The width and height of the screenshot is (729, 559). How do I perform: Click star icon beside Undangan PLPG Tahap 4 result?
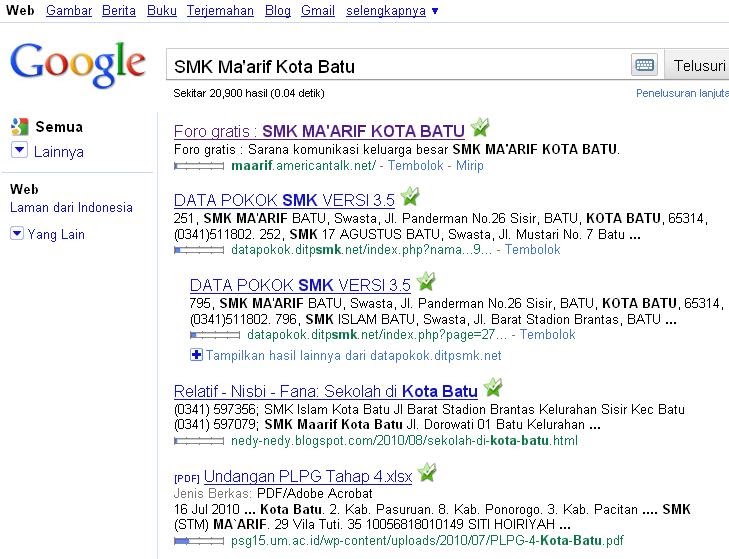tap(427, 472)
